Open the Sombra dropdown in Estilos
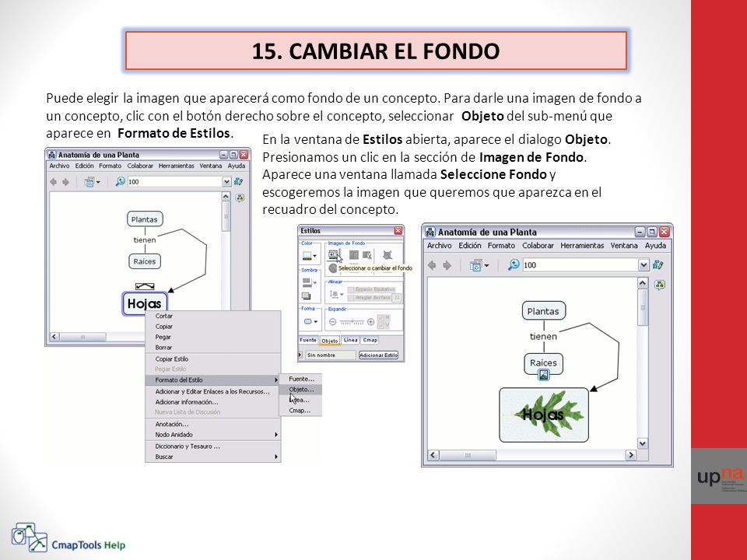The height and width of the screenshot is (560, 747). tap(315, 282)
